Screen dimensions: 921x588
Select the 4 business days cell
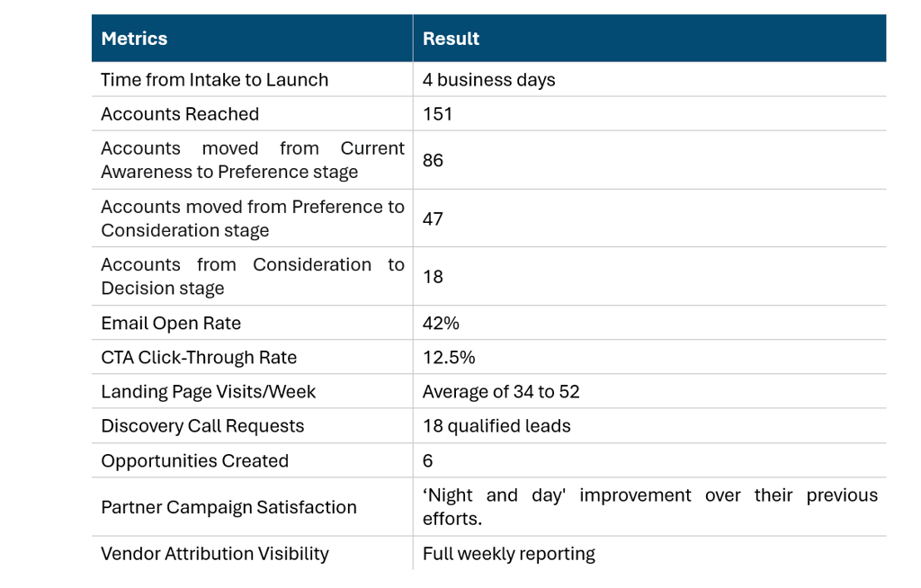click(649, 79)
